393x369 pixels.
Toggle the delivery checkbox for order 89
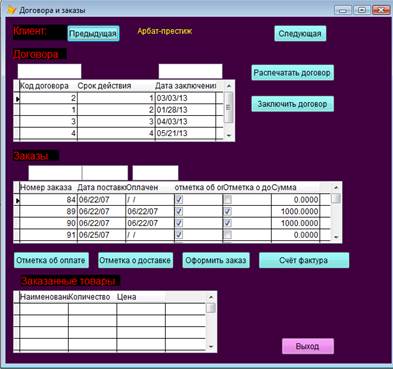coord(228,211)
